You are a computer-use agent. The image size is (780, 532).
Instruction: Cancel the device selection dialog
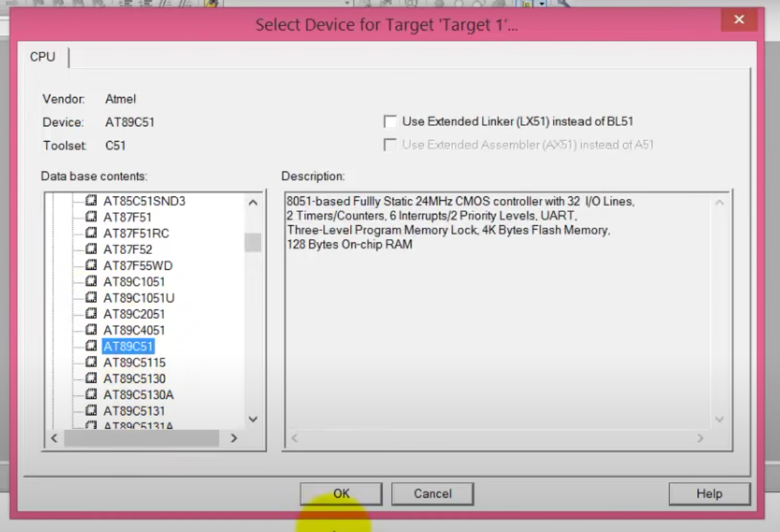pyautogui.click(x=432, y=494)
